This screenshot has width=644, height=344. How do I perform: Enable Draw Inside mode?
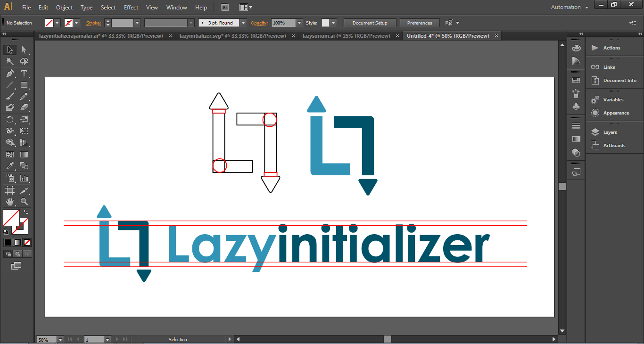click(x=27, y=254)
